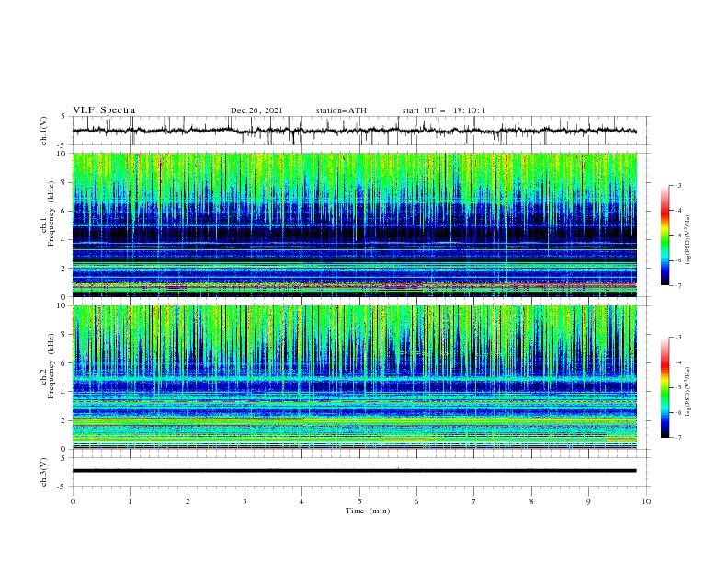Click the time axis tick label '1'

(130, 501)
